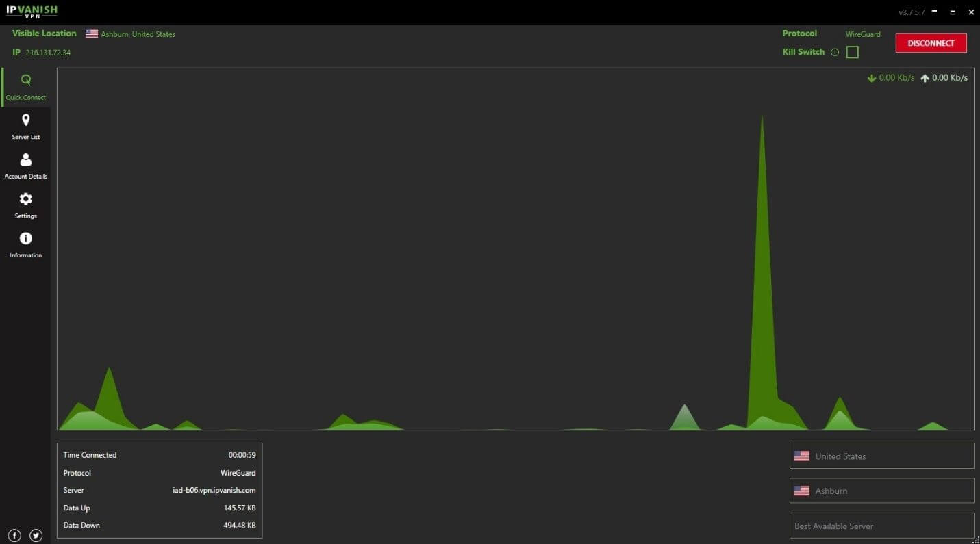Click the IP address 216.131.72.34

(x=48, y=53)
